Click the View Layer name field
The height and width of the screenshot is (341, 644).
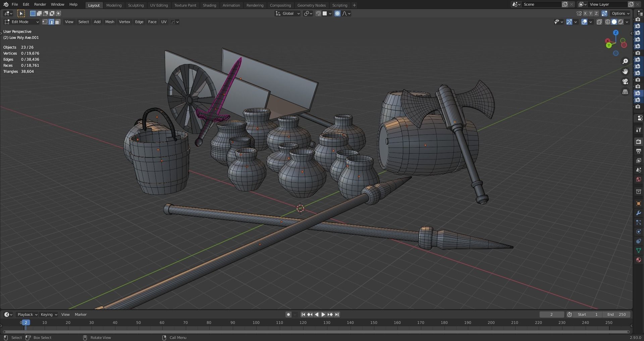coord(608,4)
